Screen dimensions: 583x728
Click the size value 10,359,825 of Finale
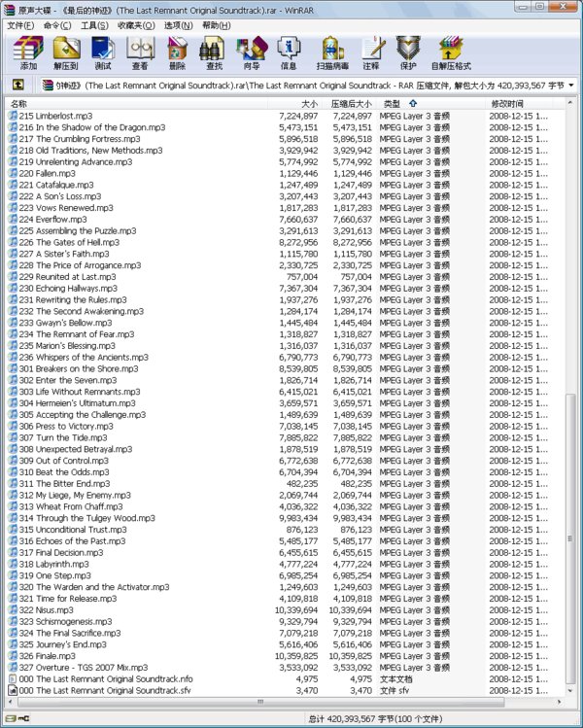[296, 655]
